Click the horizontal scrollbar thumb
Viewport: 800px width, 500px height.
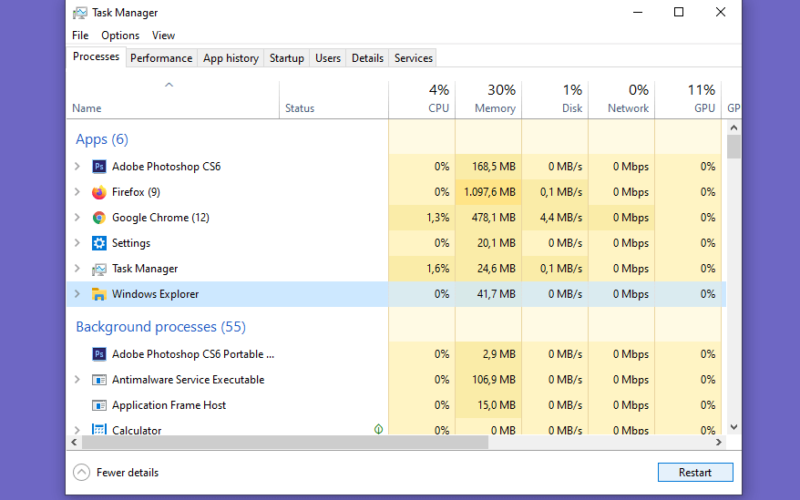[x=285, y=442]
